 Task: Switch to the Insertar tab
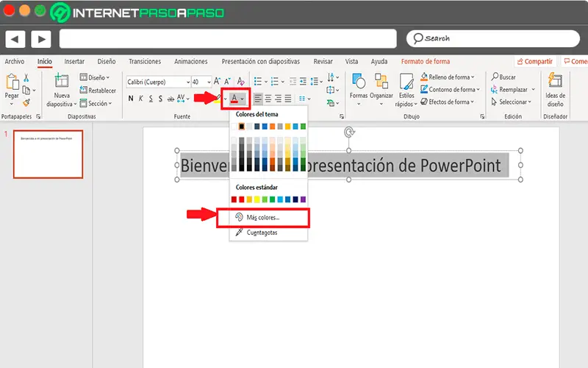(74, 61)
